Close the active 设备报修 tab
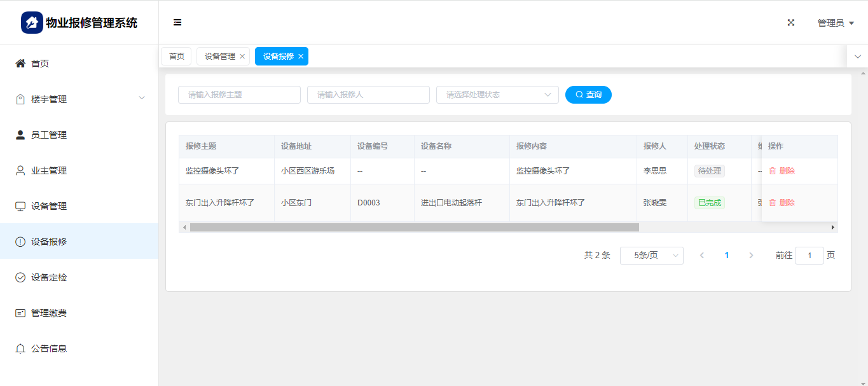Image resolution: width=868 pixels, height=386 pixels. point(301,57)
